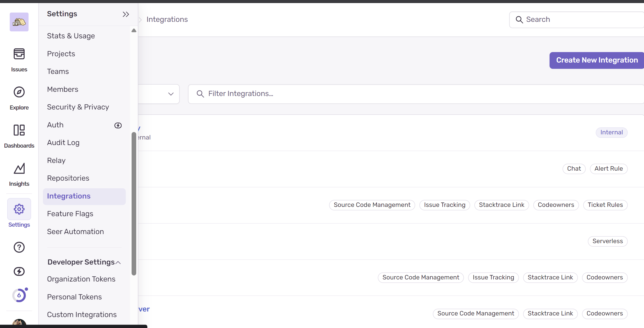Open the Auth settings item
The height and width of the screenshot is (328, 644).
point(55,125)
